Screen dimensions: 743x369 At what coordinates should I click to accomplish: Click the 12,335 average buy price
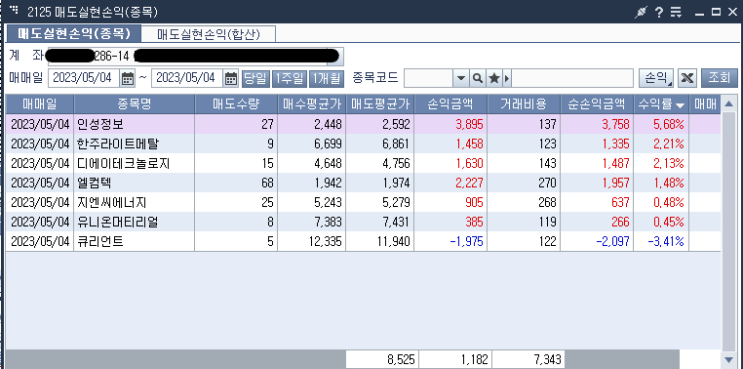tap(312, 241)
